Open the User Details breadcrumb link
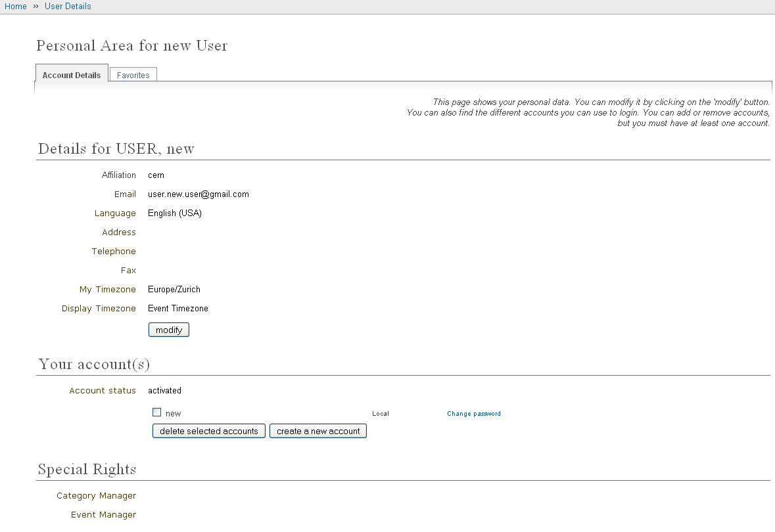775x532 pixels. (68, 7)
